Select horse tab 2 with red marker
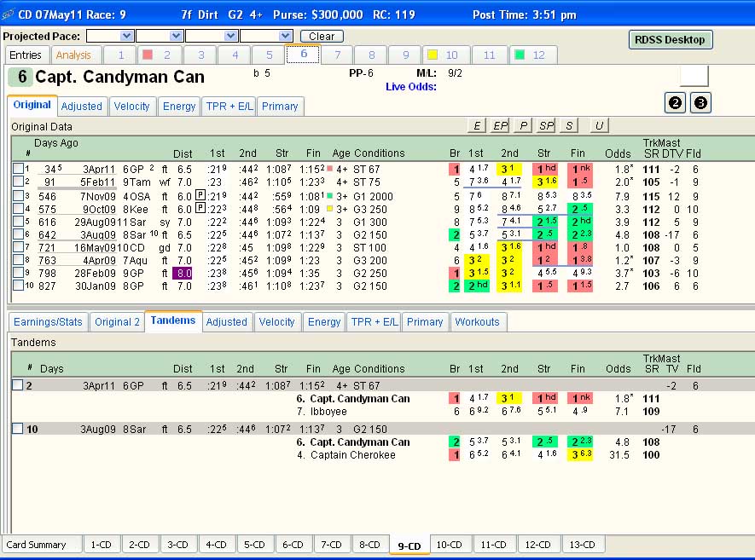Viewport: 755px width, 560px height. click(x=160, y=55)
